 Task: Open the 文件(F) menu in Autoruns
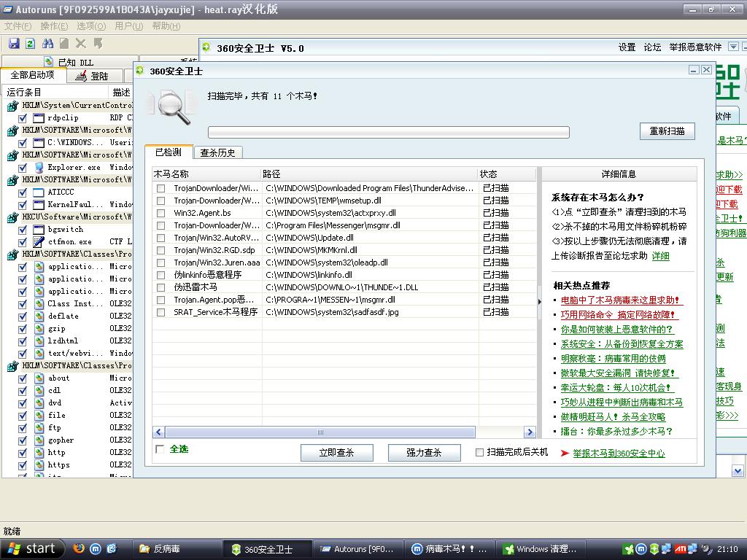[x=18, y=26]
